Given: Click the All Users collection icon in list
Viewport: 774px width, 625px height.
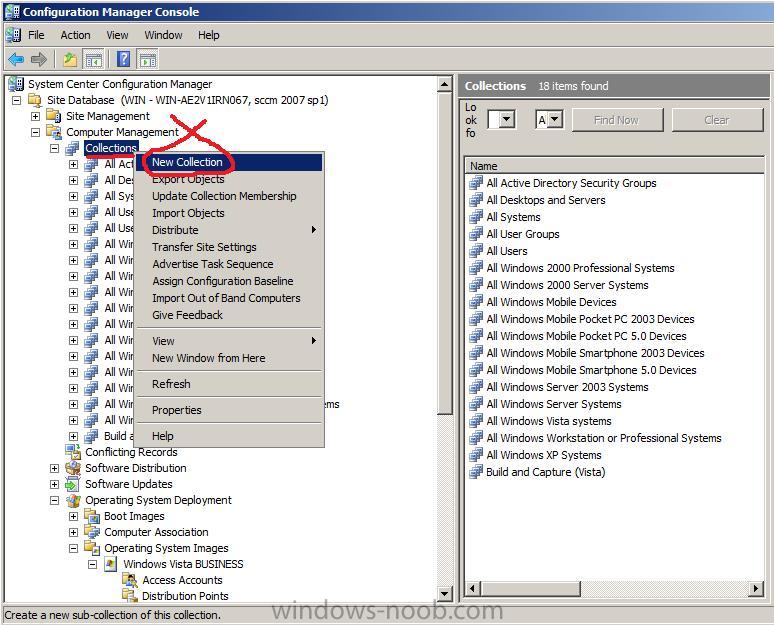Looking at the screenshot, I should click(476, 251).
